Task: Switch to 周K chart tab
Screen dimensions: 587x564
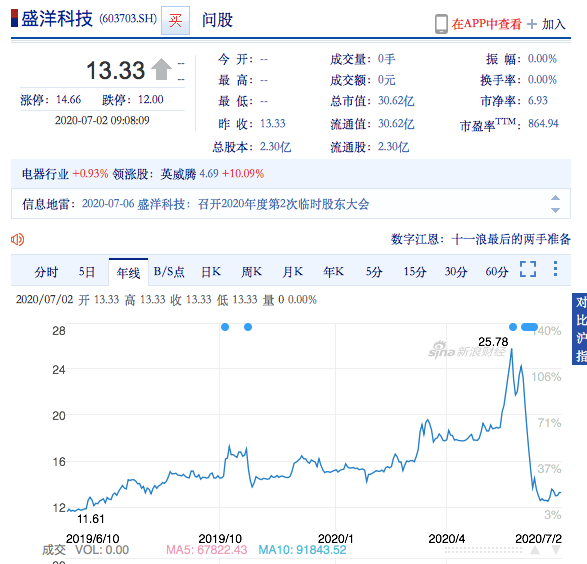Action: coord(252,272)
